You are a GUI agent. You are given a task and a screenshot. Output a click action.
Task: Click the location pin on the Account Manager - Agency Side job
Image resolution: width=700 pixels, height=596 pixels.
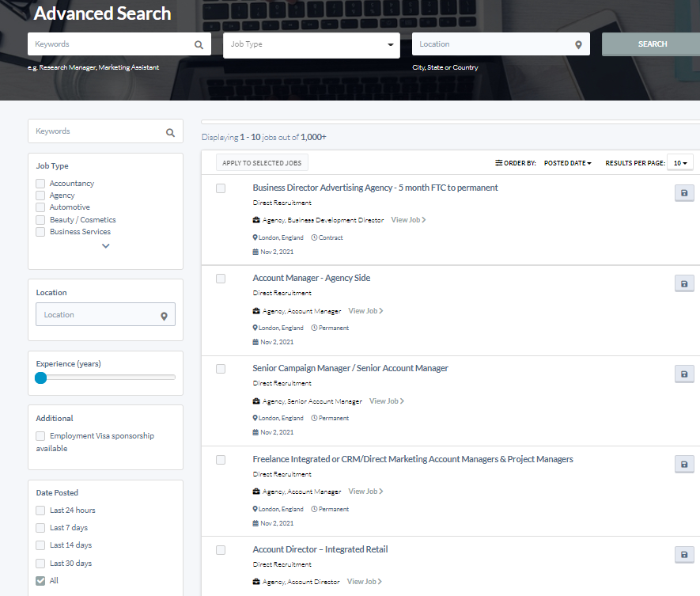pos(255,328)
